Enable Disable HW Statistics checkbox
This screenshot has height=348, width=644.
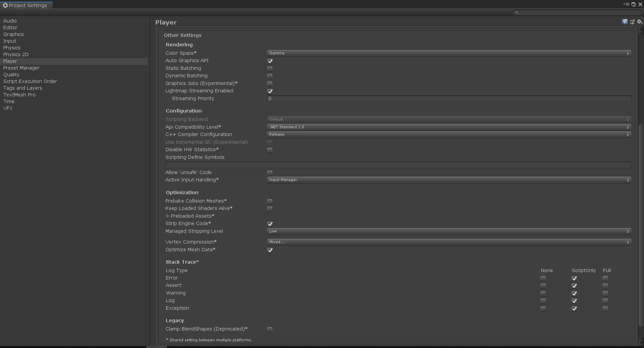click(270, 150)
